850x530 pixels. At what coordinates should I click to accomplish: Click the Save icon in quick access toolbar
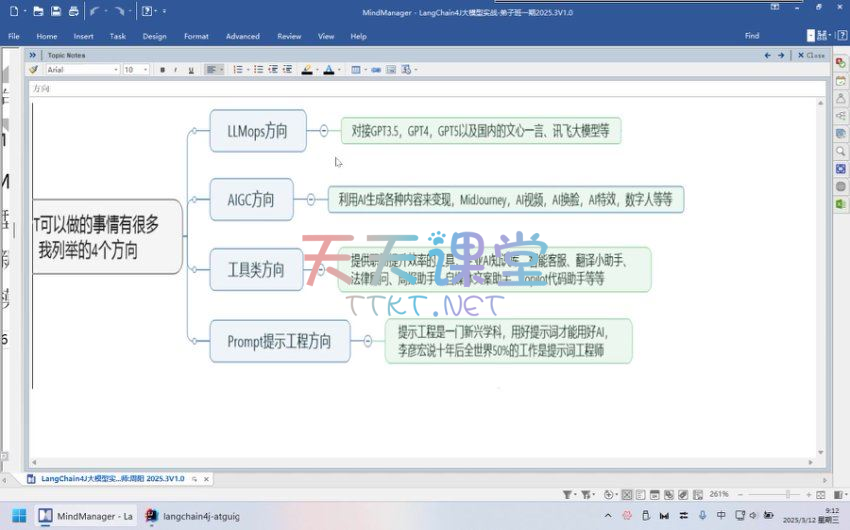pyautogui.click(x=55, y=11)
